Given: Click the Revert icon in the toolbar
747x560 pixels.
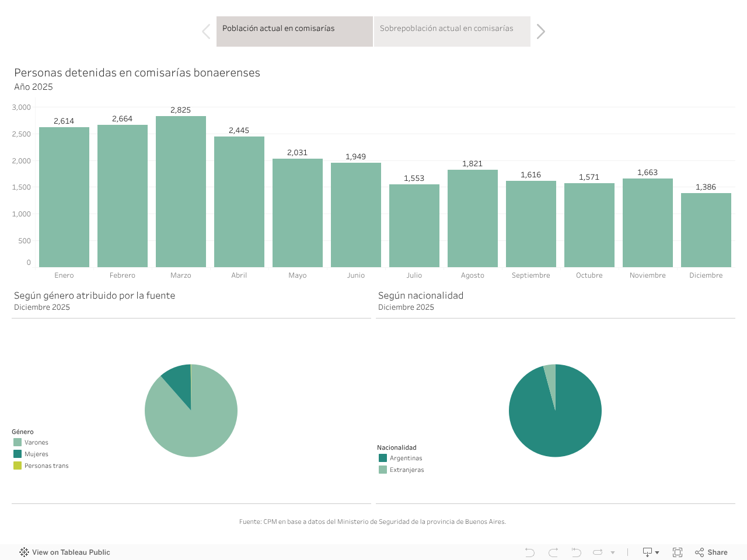Looking at the screenshot, I should click(576, 552).
